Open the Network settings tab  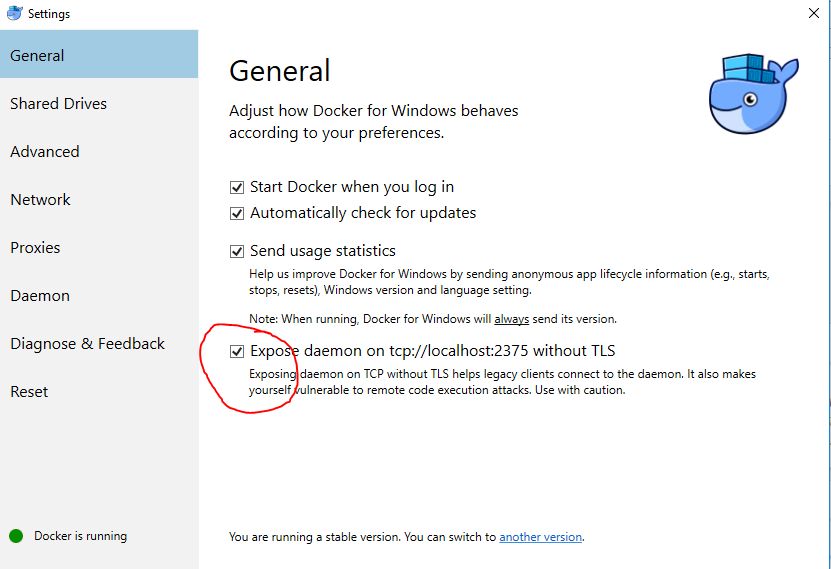[x=41, y=200]
